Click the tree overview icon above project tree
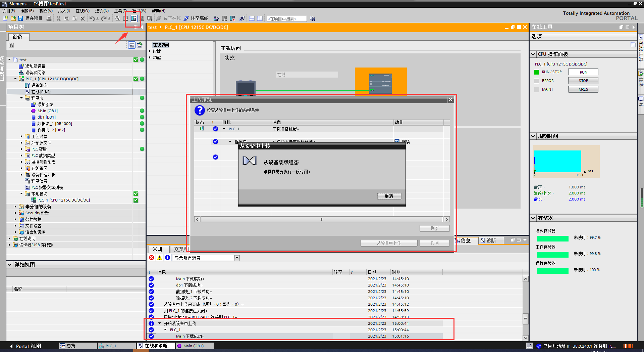The height and width of the screenshot is (352, 644). pos(132,45)
